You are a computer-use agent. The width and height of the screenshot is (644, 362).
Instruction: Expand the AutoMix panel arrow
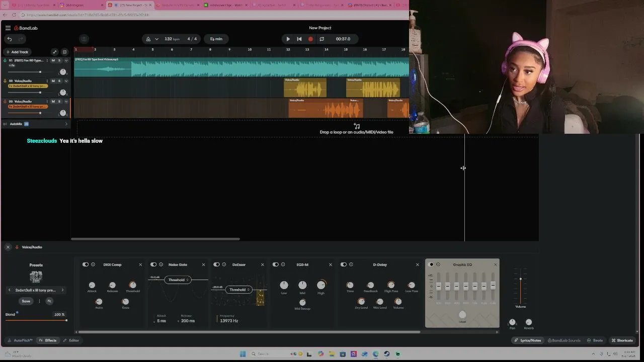coord(66,124)
